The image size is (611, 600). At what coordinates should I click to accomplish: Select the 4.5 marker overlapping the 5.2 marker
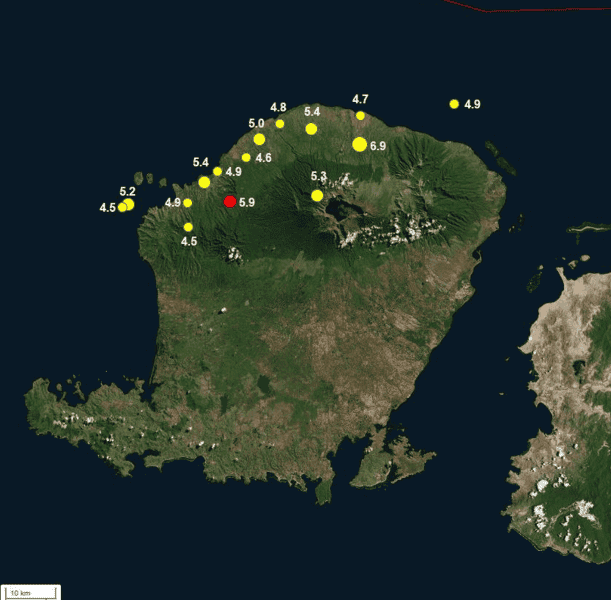(x=122, y=207)
